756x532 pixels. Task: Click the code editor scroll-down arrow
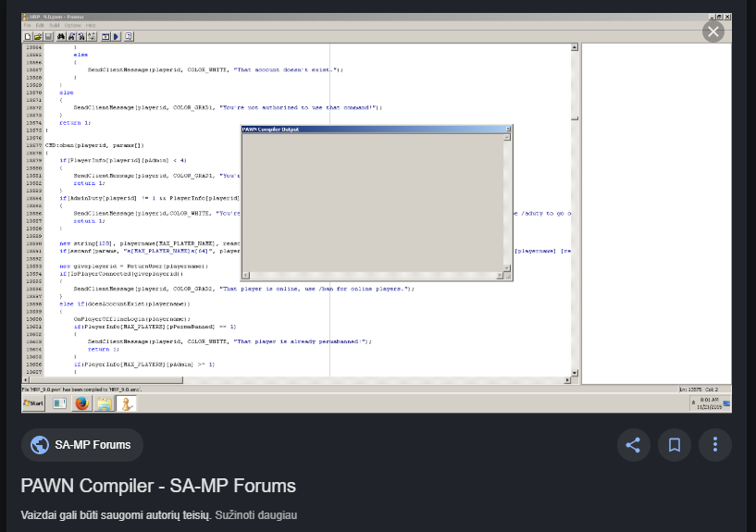(575, 373)
